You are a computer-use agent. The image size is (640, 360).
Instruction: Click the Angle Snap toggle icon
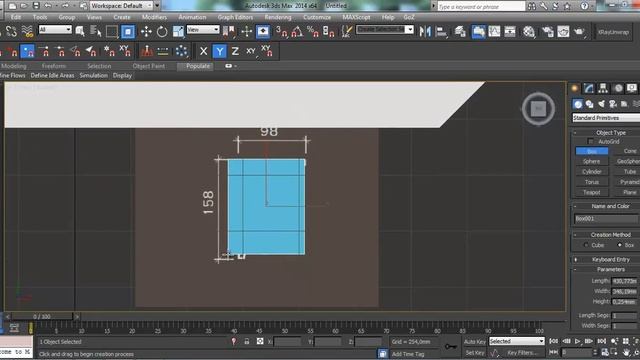tap(297, 31)
